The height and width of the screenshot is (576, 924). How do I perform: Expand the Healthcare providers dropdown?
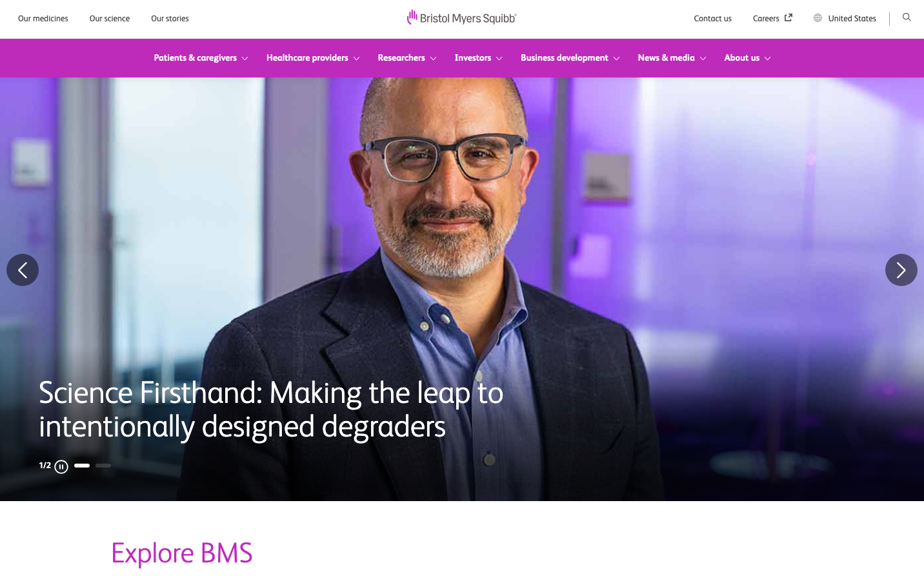coord(313,58)
